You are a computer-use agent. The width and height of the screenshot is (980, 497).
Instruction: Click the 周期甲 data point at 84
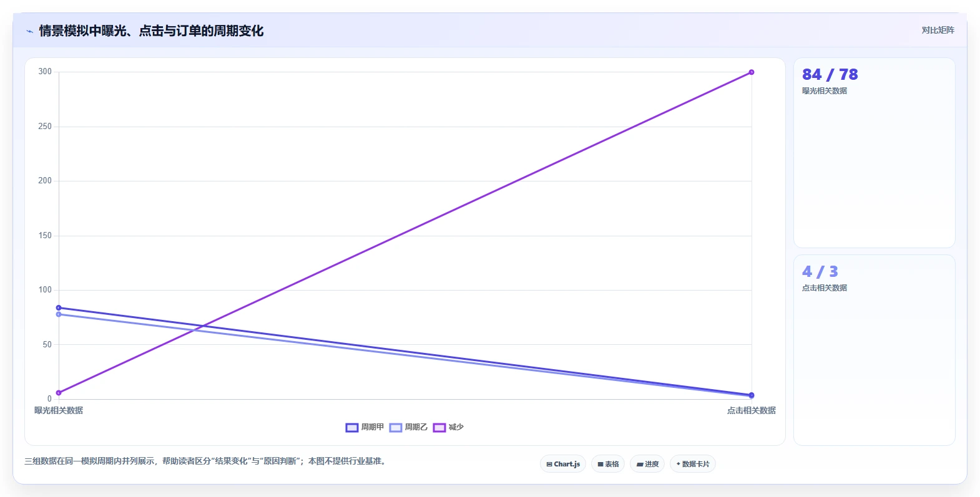[x=59, y=307]
